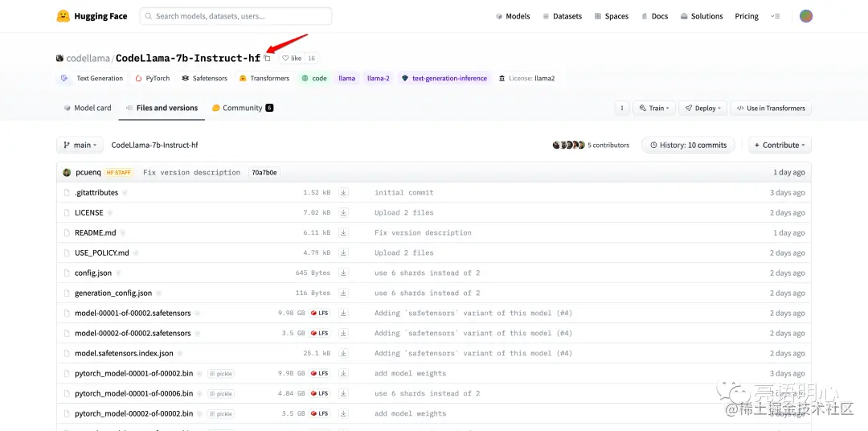Open the user profile avatar menu
Viewport: 868px width, 431px height.
click(806, 16)
